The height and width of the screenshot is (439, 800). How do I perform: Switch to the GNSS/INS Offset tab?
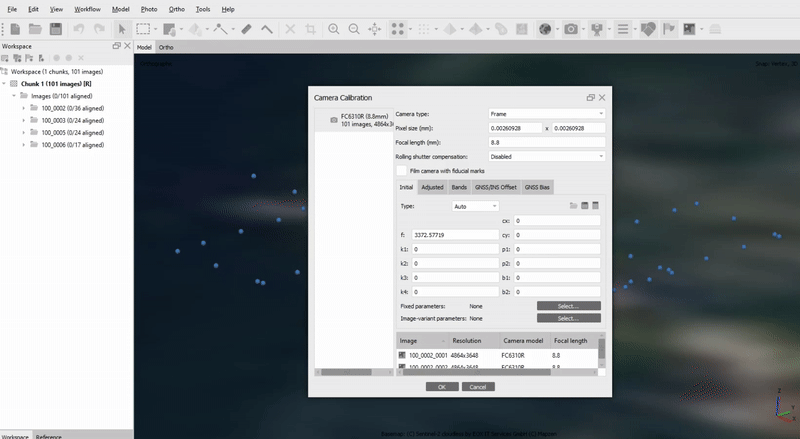click(x=496, y=187)
